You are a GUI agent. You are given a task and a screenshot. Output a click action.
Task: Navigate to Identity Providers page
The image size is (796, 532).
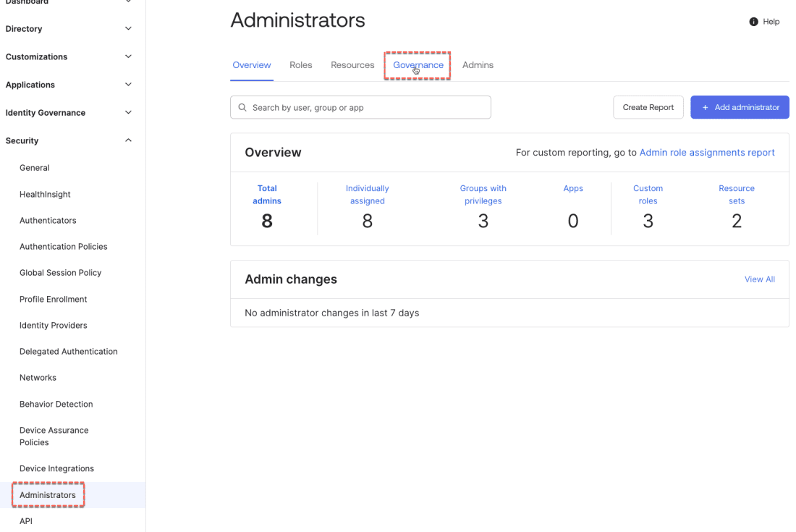(x=53, y=325)
